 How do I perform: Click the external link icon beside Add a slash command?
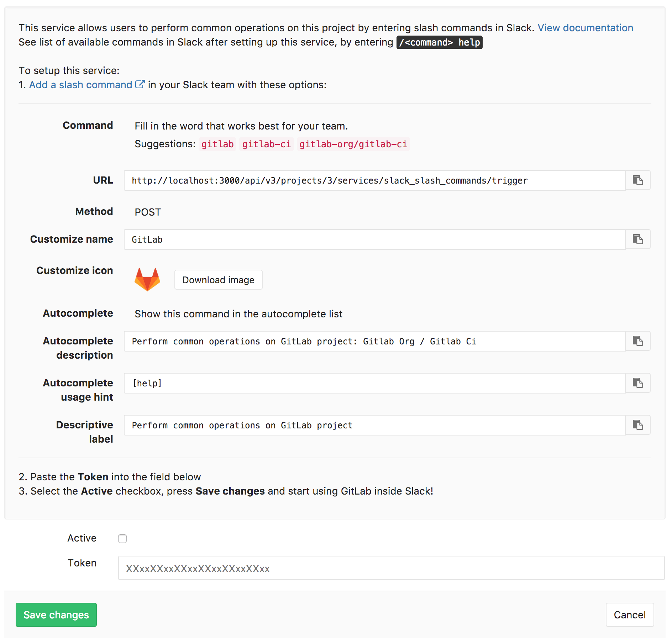(141, 84)
